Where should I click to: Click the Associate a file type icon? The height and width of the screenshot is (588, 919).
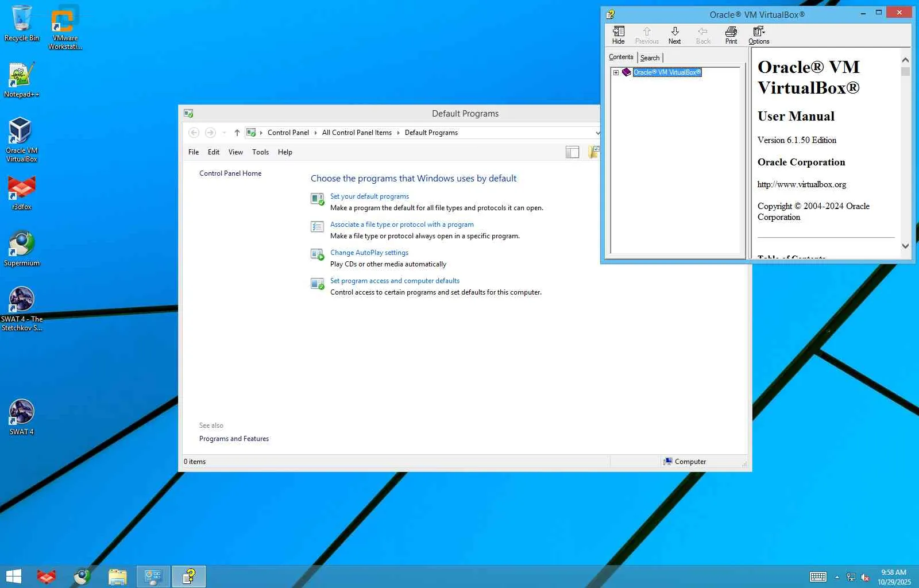click(317, 227)
